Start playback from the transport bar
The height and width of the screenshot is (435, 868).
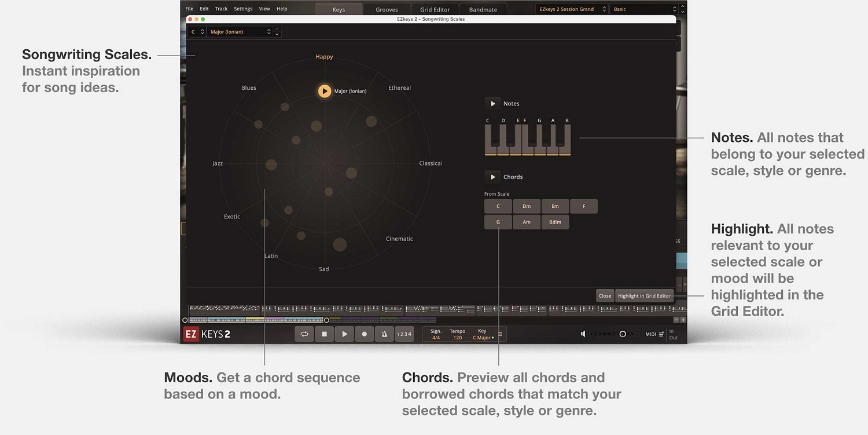click(x=344, y=334)
